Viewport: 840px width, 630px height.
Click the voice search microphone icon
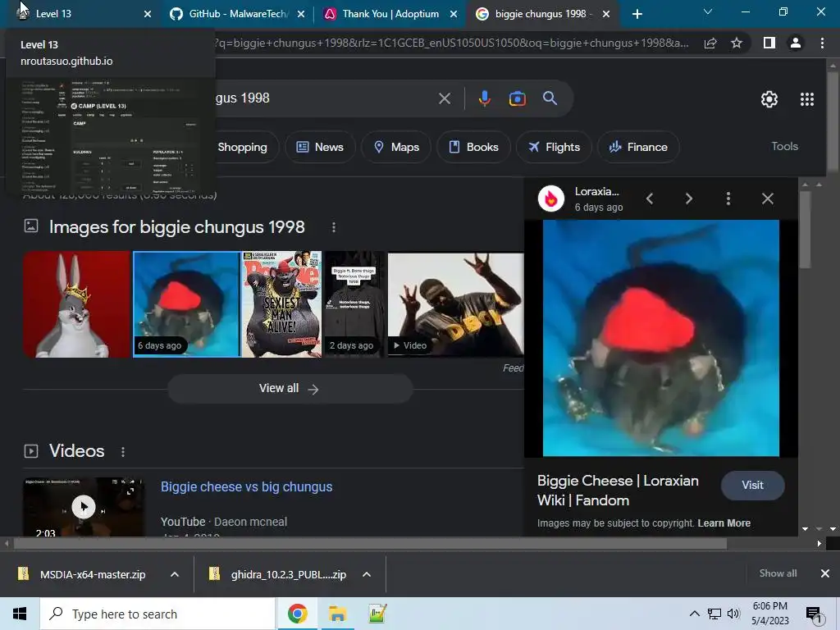tap(484, 98)
